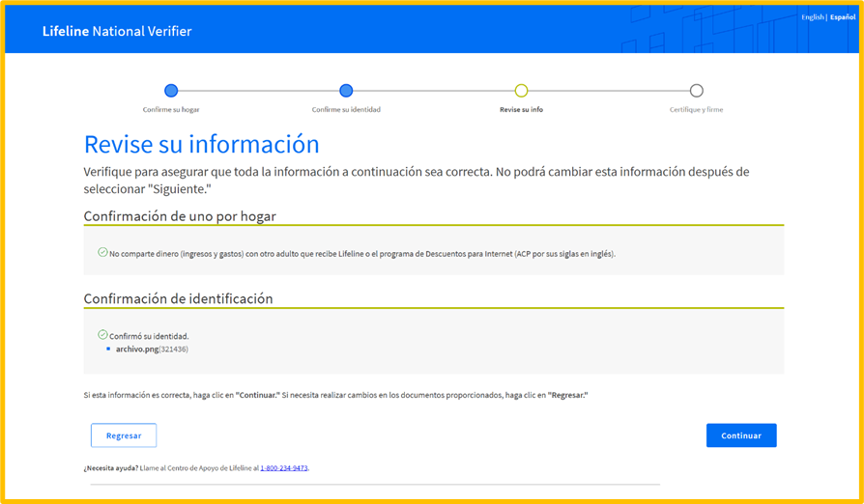Click Confirmación de uno por hogar heading
This screenshot has width=864, height=504.
tap(180, 216)
